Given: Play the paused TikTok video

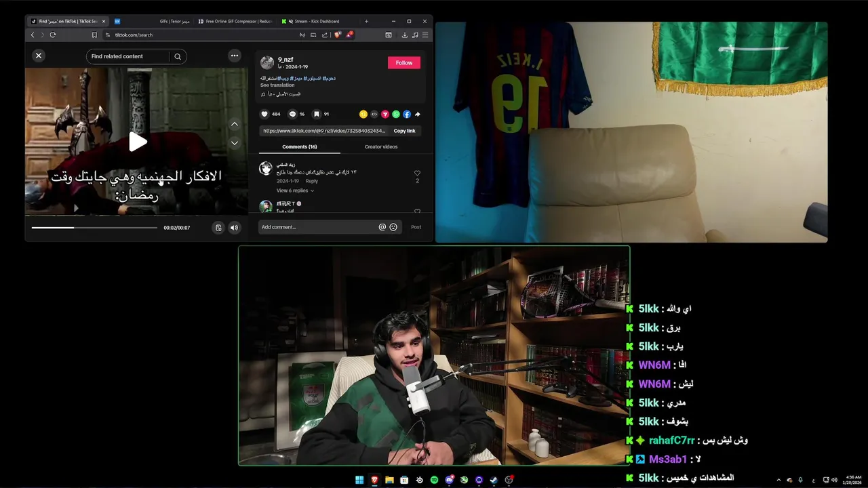Looking at the screenshot, I should click(138, 142).
